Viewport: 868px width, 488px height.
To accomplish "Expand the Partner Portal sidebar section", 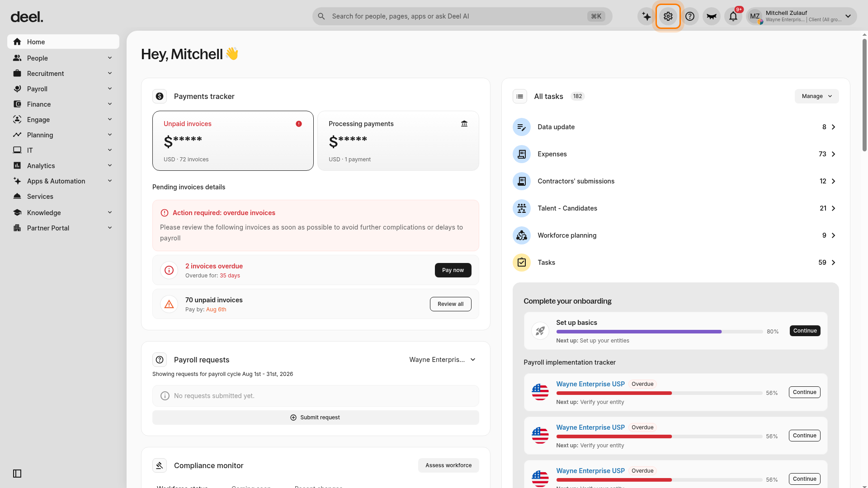I will [63, 228].
